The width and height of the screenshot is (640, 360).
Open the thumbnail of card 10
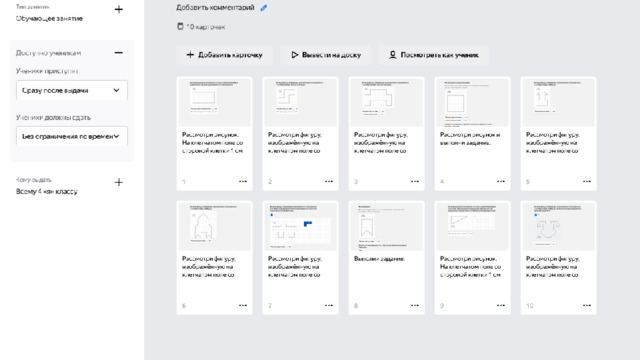click(x=558, y=226)
